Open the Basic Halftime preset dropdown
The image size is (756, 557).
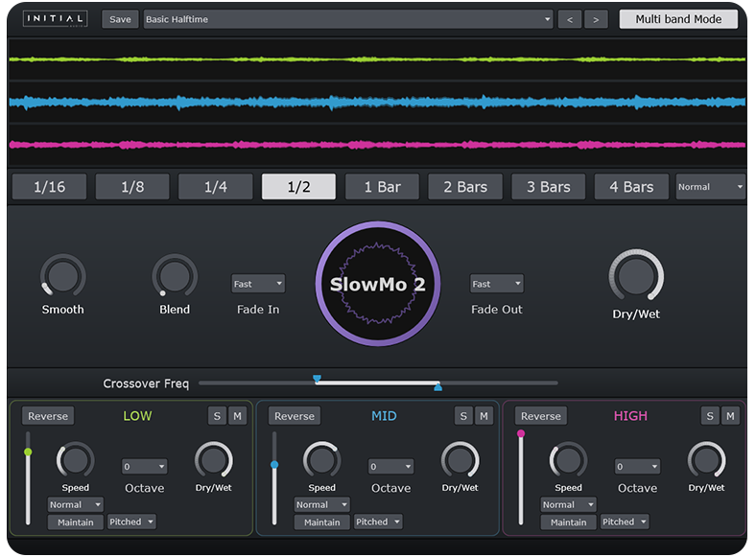(x=348, y=19)
